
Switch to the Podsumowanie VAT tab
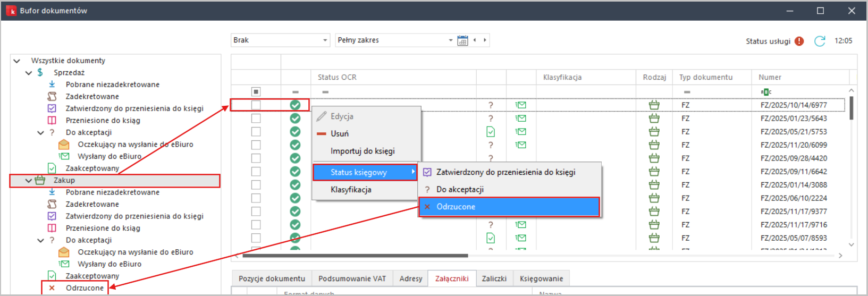352,278
